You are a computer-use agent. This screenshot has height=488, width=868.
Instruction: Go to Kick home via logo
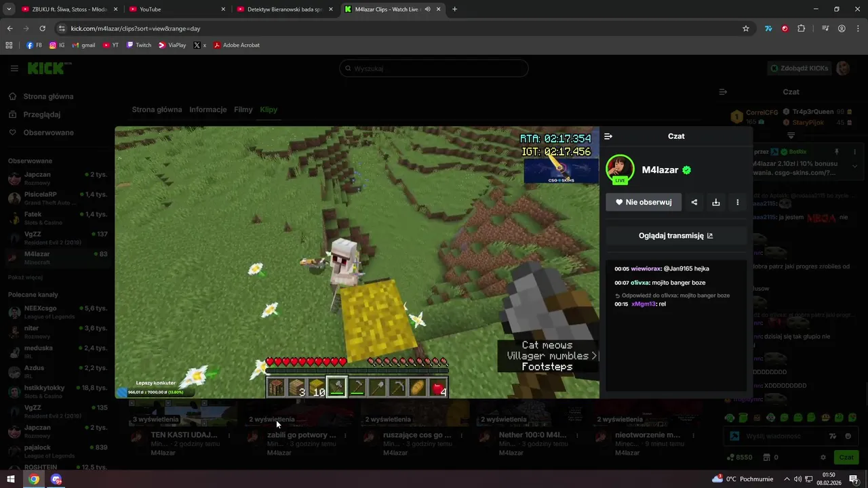click(x=49, y=68)
